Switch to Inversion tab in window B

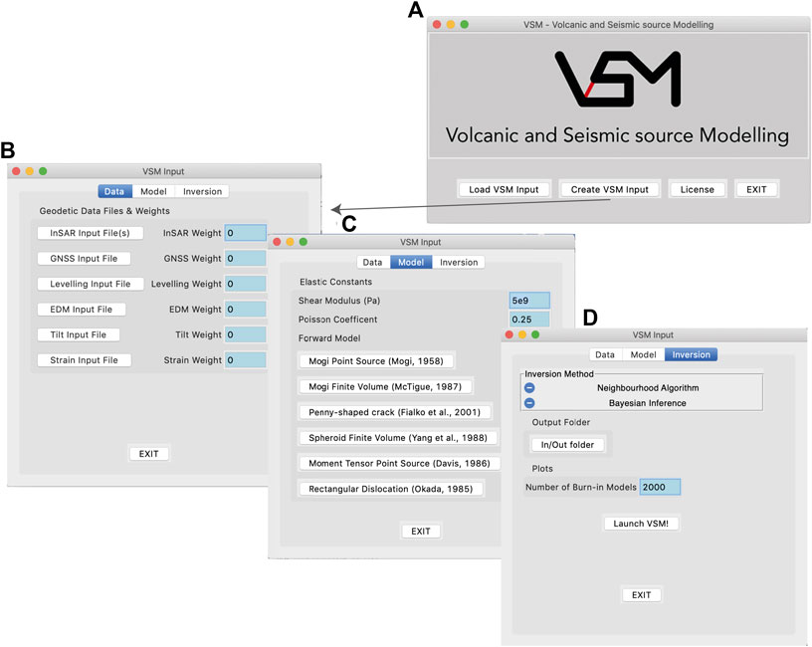coord(202,192)
